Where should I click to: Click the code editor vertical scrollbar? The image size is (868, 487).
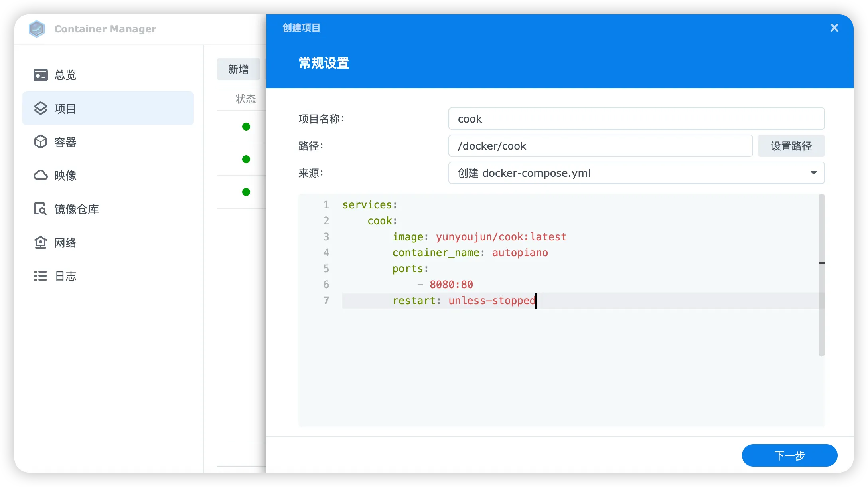click(x=821, y=275)
